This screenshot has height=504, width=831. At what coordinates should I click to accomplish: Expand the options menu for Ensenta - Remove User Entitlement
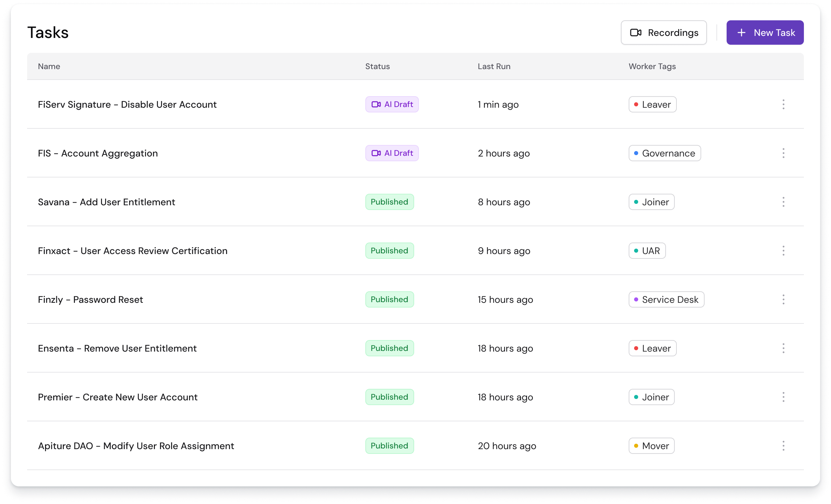(784, 348)
